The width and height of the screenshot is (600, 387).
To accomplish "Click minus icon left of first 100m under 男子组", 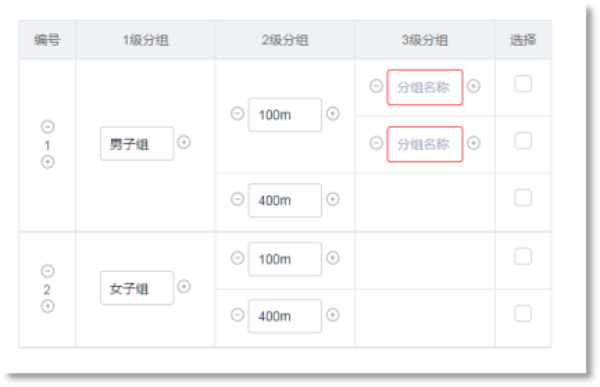I will (x=237, y=114).
